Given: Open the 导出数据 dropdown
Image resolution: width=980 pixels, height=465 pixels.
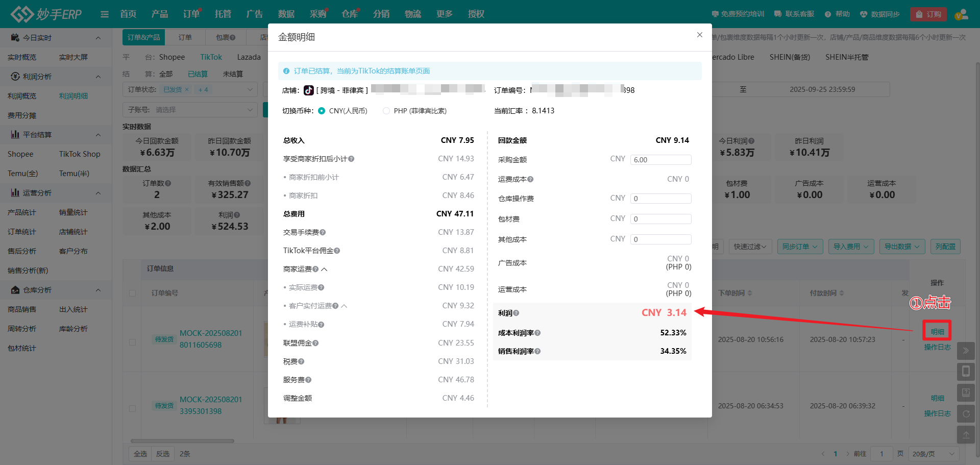Looking at the screenshot, I should pyautogui.click(x=902, y=247).
